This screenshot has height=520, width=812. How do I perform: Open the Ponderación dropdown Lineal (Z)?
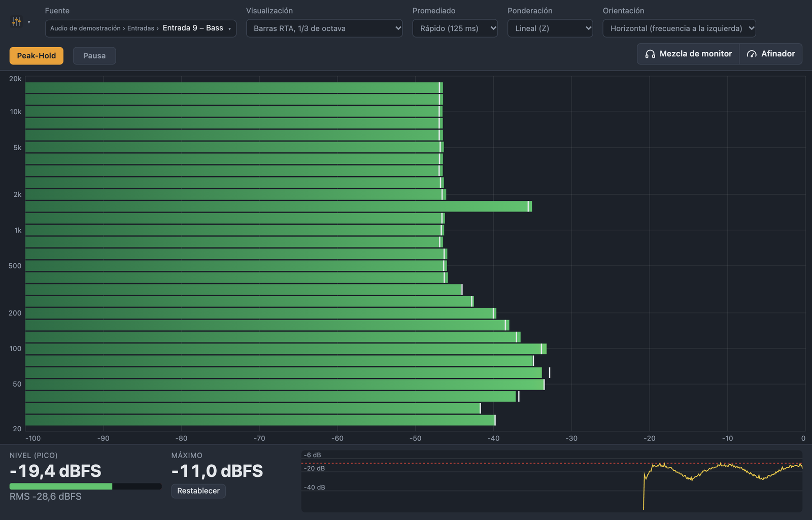point(550,28)
